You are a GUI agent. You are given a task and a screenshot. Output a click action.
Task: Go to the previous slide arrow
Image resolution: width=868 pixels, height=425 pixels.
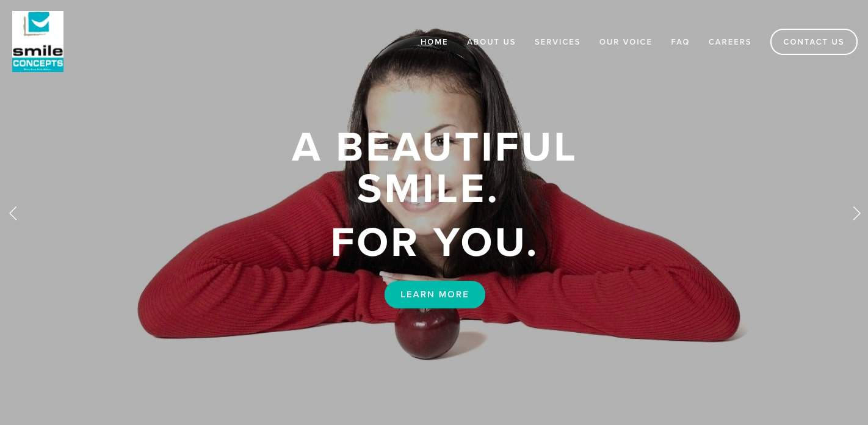[13, 213]
